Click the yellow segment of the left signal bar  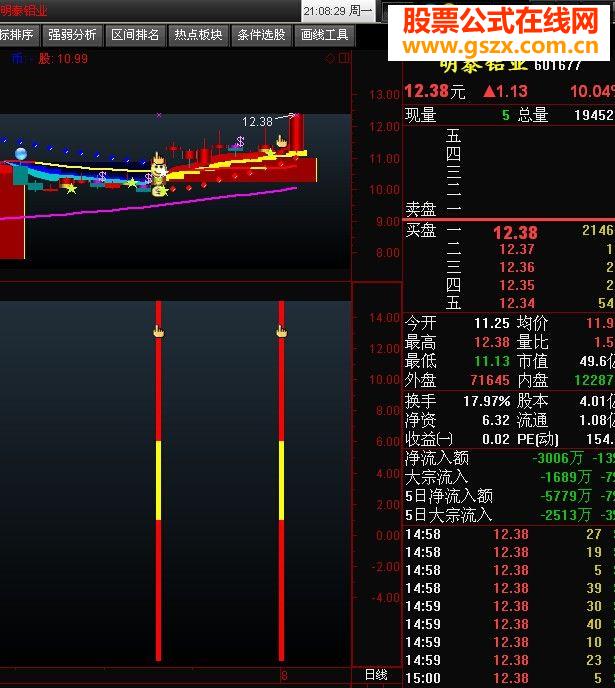tap(158, 481)
